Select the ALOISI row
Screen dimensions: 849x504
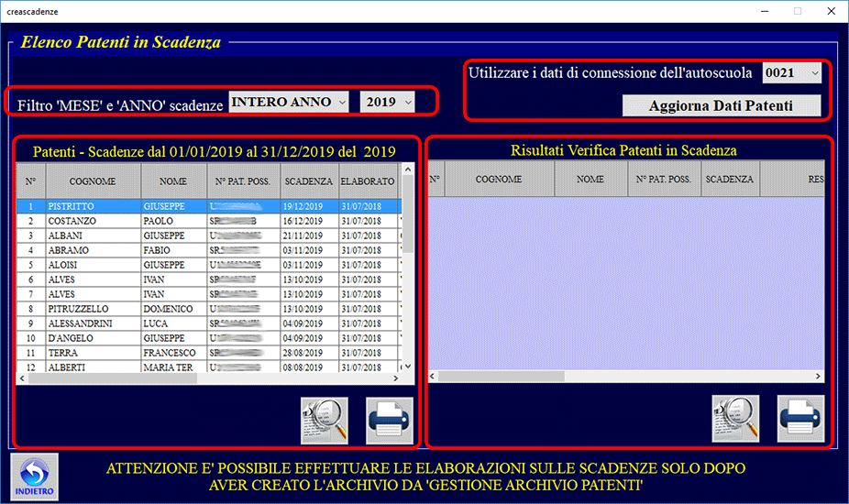pyautogui.click(x=209, y=265)
